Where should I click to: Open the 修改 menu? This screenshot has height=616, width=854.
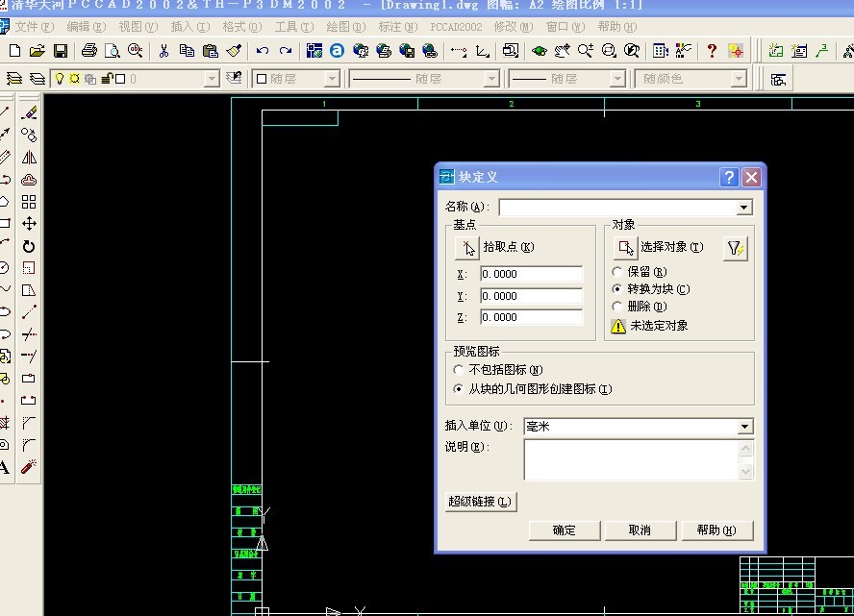point(513,27)
